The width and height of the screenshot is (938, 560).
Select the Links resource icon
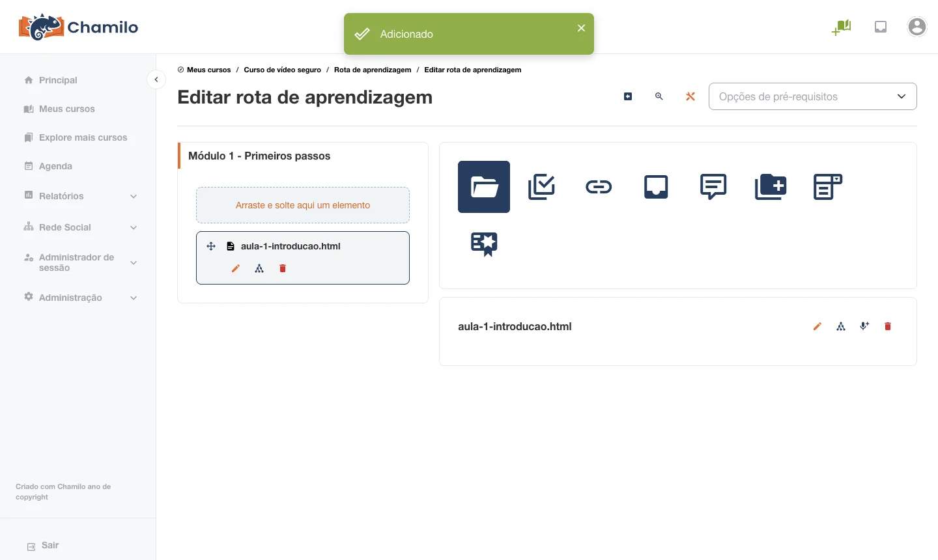[599, 187]
